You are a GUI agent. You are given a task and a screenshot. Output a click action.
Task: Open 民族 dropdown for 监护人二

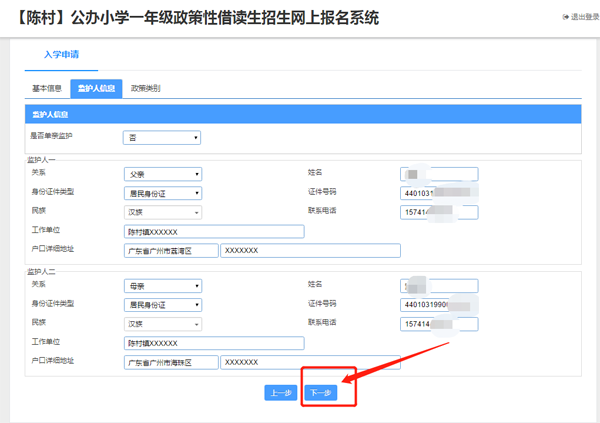[163, 324]
